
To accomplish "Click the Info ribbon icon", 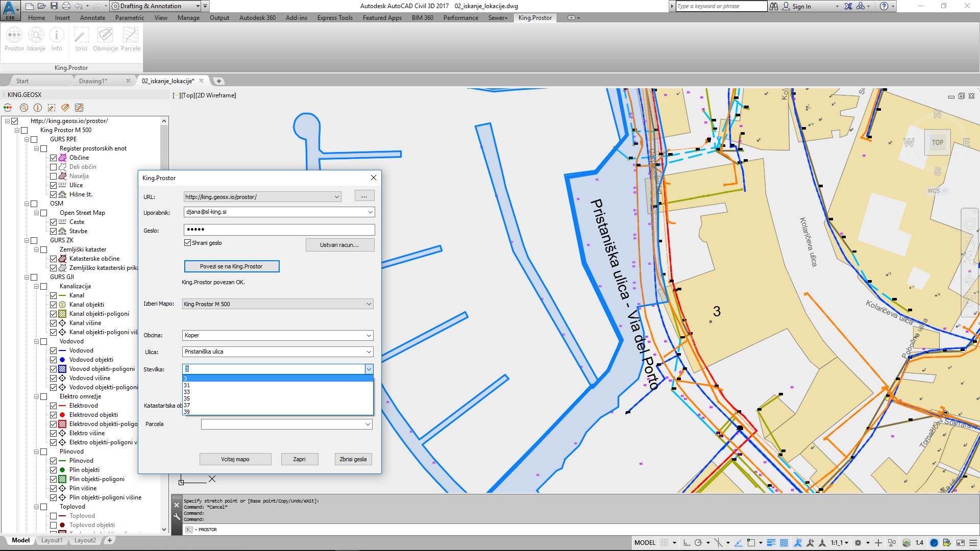I will click(x=57, y=39).
